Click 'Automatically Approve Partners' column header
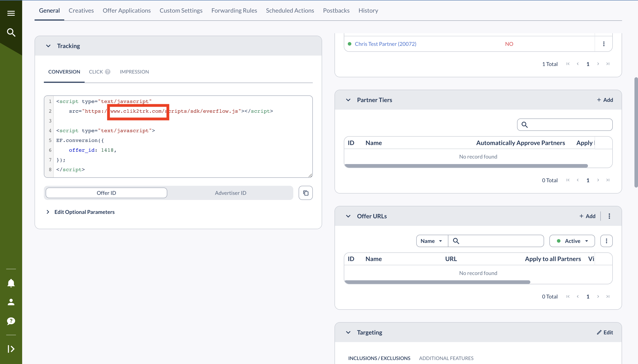The width and height of the screenshot is (638, 364). (x=520, y=143)
